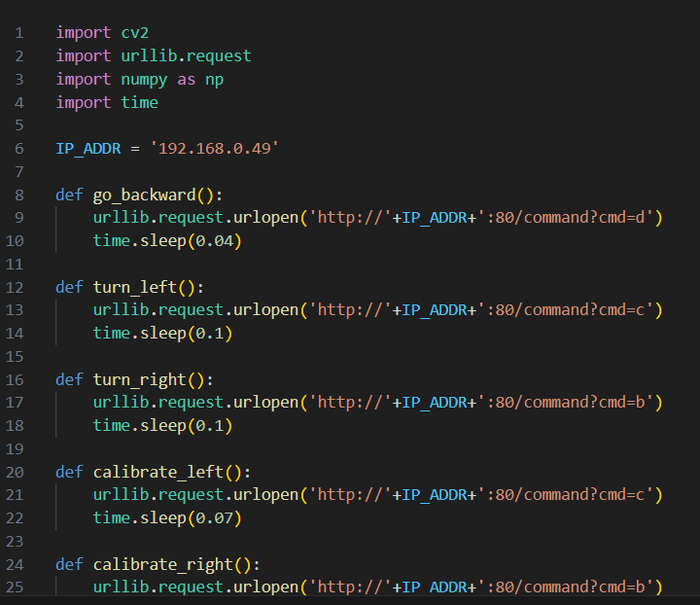
Task: Click 'urllib.request' in the line 2 import
Action: click(187, 55)
